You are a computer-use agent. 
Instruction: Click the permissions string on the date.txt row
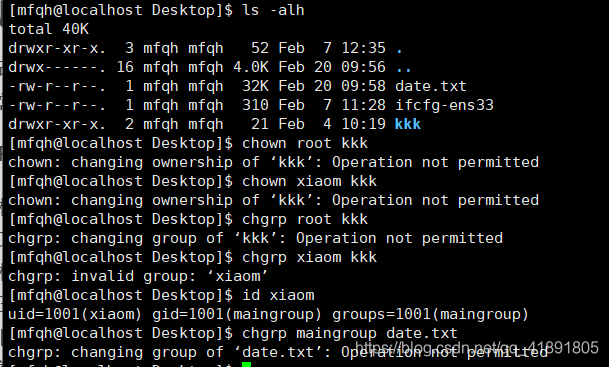point(57,86)
